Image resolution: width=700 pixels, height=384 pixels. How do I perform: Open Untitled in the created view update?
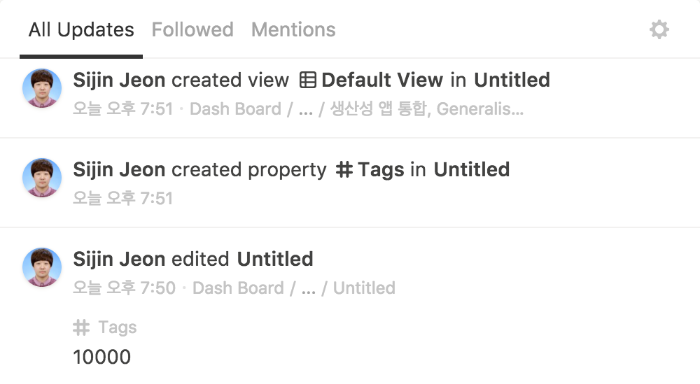(512, 80)
